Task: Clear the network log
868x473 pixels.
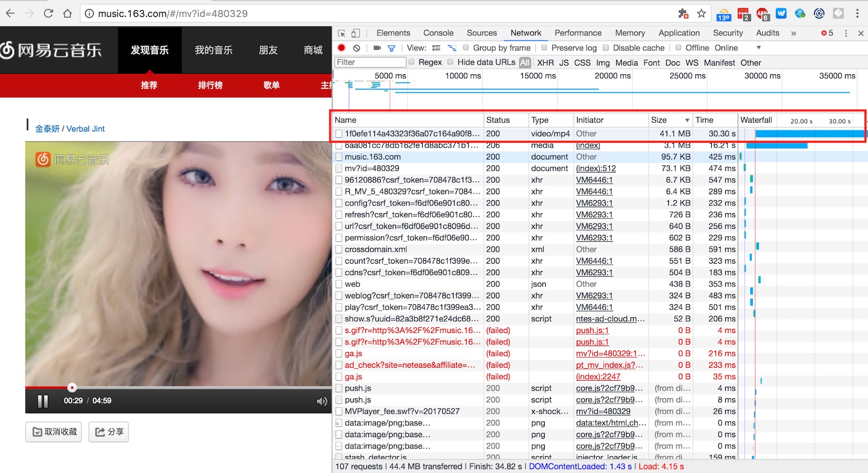Action: point(356,48)
